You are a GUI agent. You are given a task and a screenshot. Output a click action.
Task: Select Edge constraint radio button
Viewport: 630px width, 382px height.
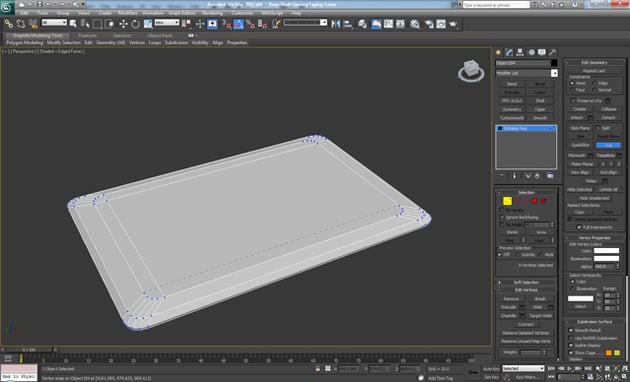(x=595, y=83)
